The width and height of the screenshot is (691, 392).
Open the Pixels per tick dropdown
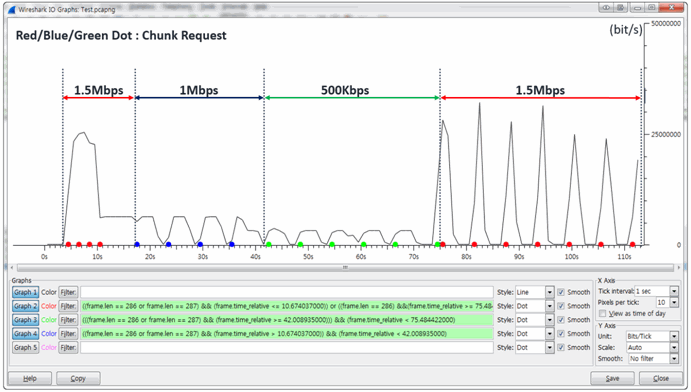[x=667, y=302]
